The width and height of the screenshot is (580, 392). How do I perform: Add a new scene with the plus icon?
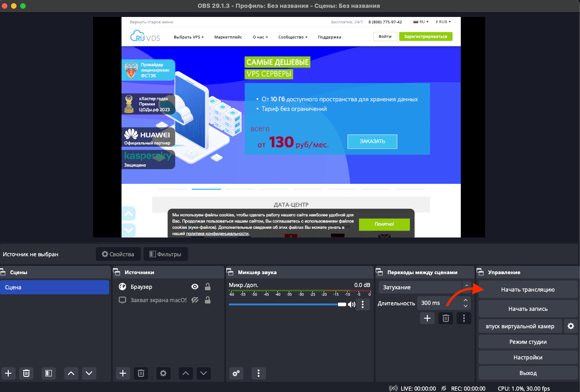[8, 373]
